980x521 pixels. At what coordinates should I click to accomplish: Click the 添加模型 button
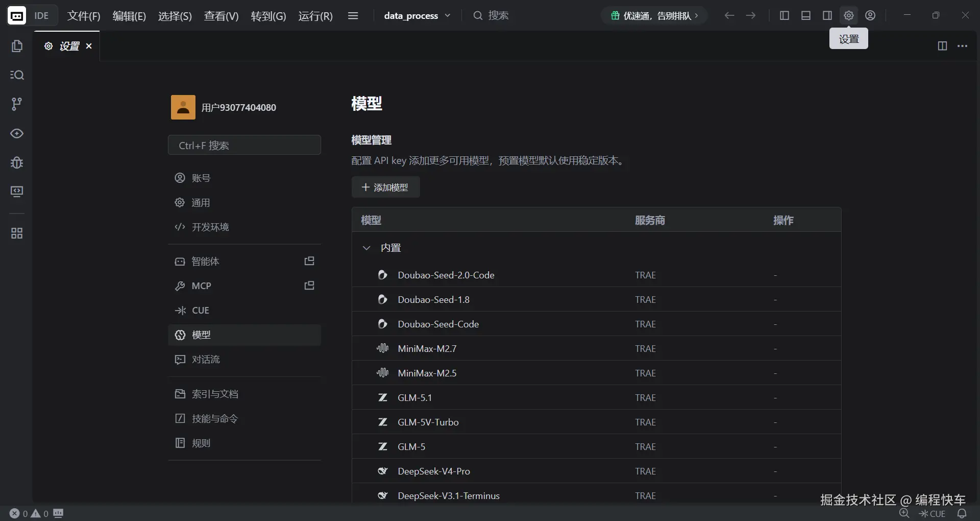point(385,187)
